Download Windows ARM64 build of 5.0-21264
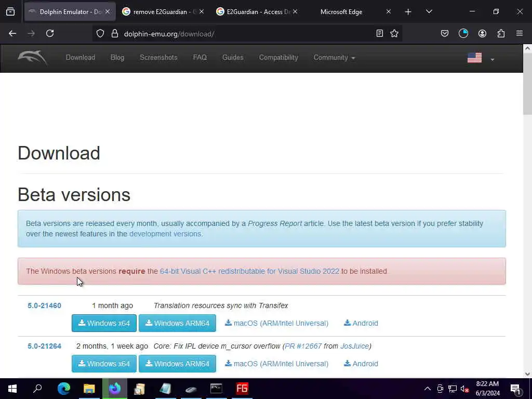 point(177,363)
